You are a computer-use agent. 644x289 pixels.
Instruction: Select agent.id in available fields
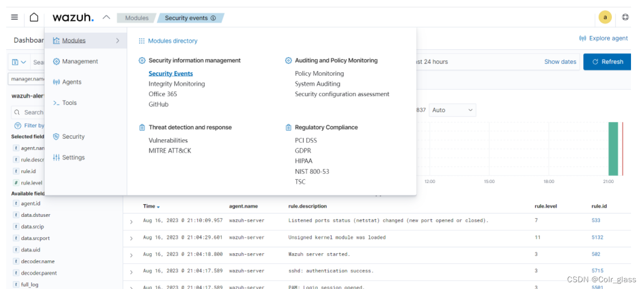click(x=31, y=204)
